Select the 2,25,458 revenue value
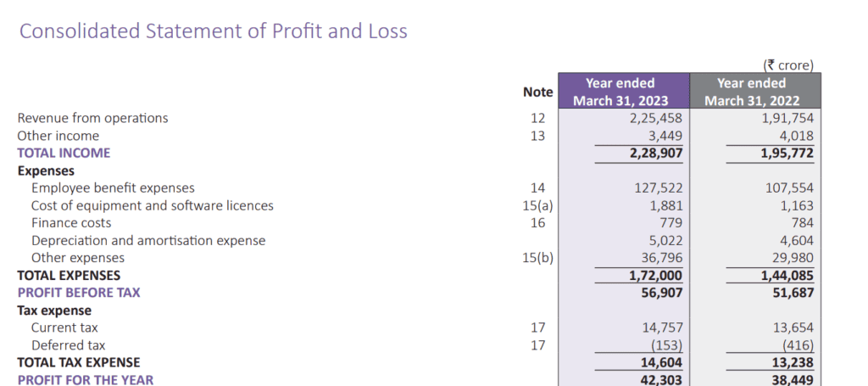This screenshot has height=386, width=868. (x=656, y=118)
